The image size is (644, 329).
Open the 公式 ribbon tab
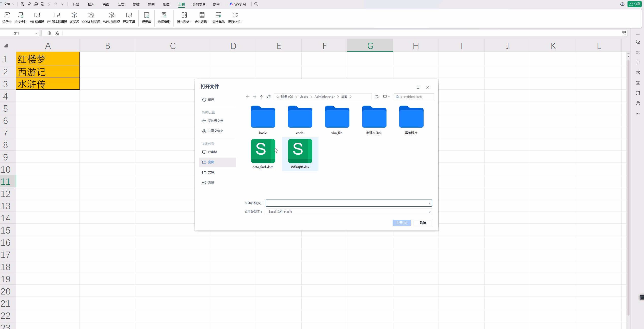[x=121, y=4]
